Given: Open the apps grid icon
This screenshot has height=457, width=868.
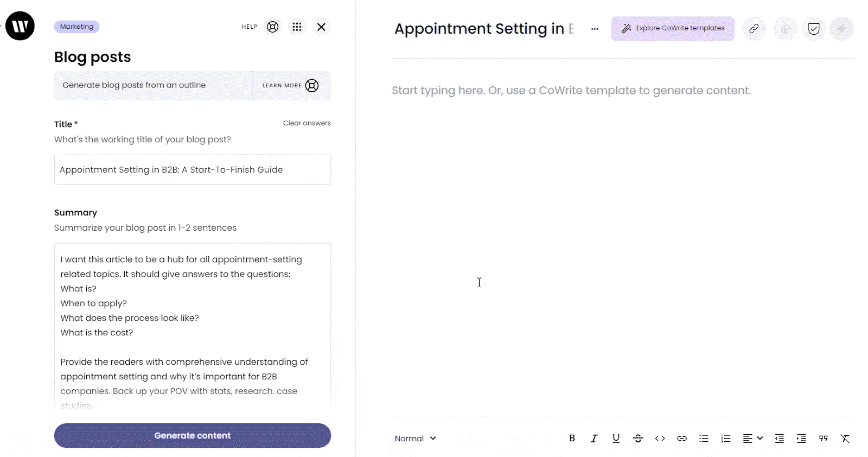Looking at the screenshot, I should point(297,27).
